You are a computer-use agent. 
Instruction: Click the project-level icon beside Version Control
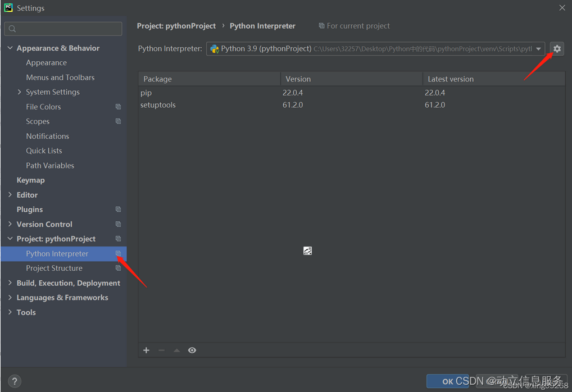(x=118, y=224)
